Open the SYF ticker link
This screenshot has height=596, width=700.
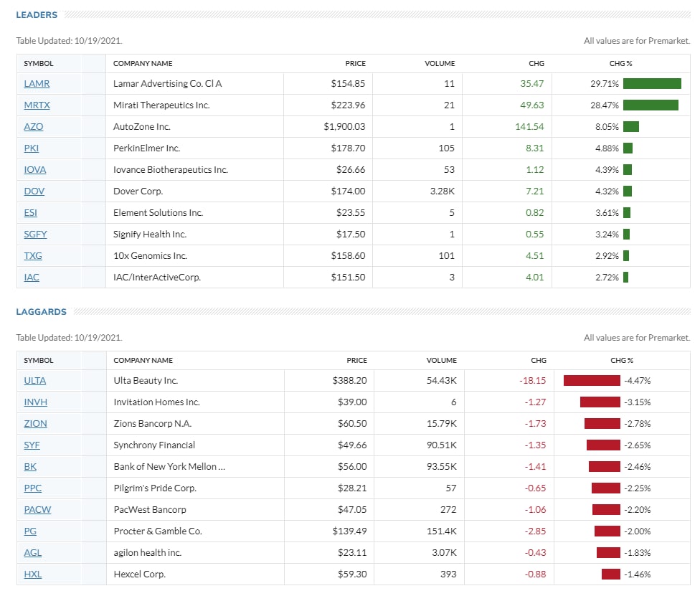pos(32,445)
